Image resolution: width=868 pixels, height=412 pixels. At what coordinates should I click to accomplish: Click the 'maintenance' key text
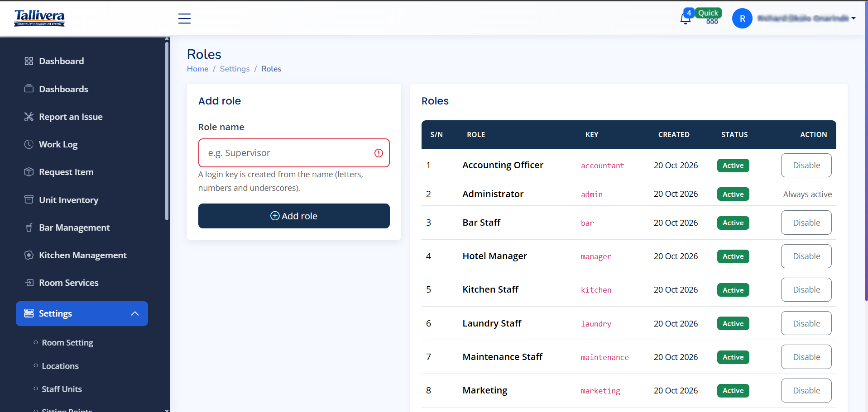604,357
